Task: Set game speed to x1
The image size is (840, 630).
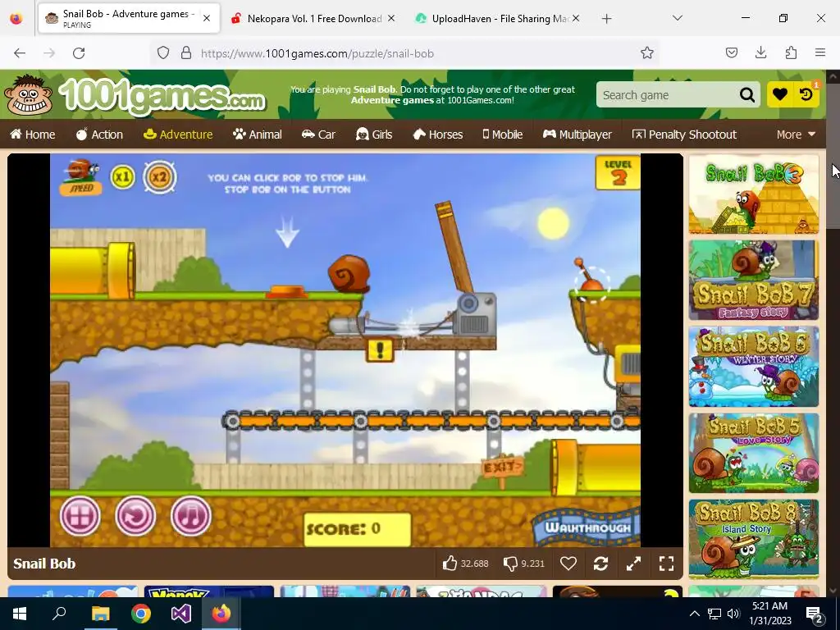Action: [x=123, y=177]
